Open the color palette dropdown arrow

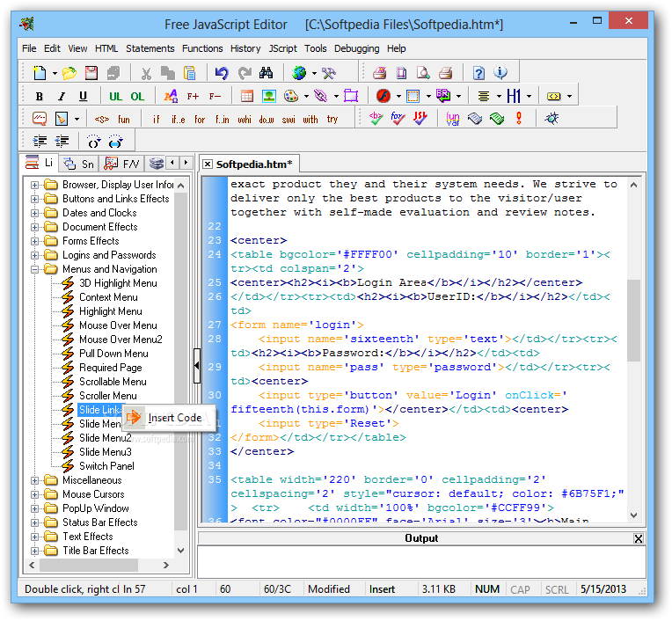(306, 97)
